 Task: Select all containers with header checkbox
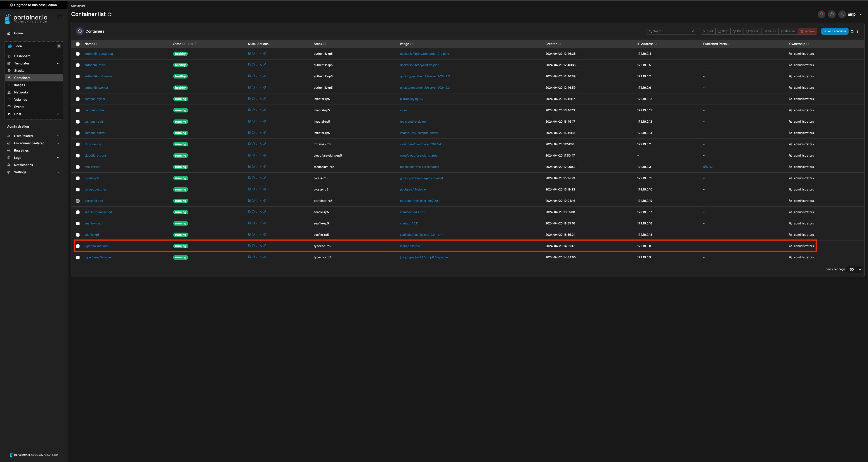pyautogui.click(x=78, y=44)
